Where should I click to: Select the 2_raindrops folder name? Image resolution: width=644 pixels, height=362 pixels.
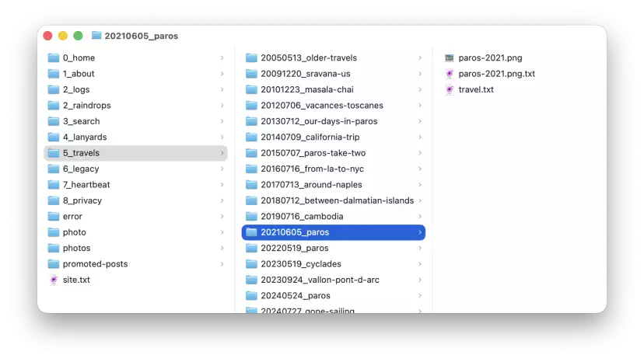pyautogui.click(x=86, y=106)
